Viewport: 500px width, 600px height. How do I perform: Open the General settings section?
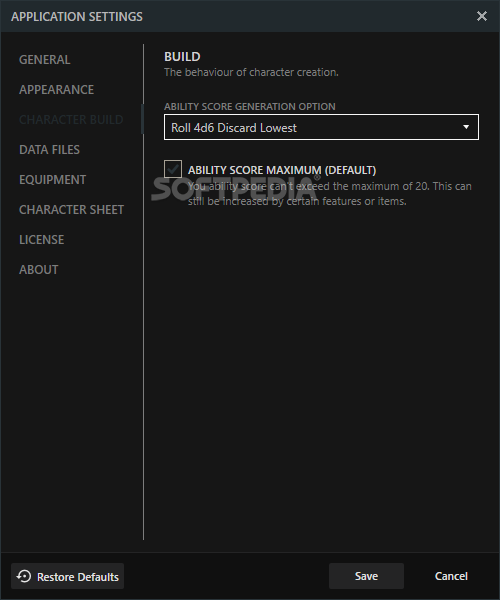point(44,60)
